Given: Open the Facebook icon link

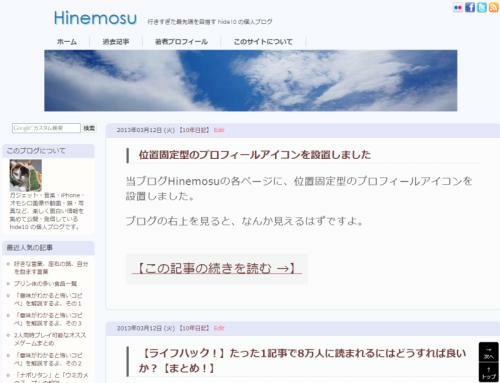Looking at the screenshot, I should (x=470, y=7).
